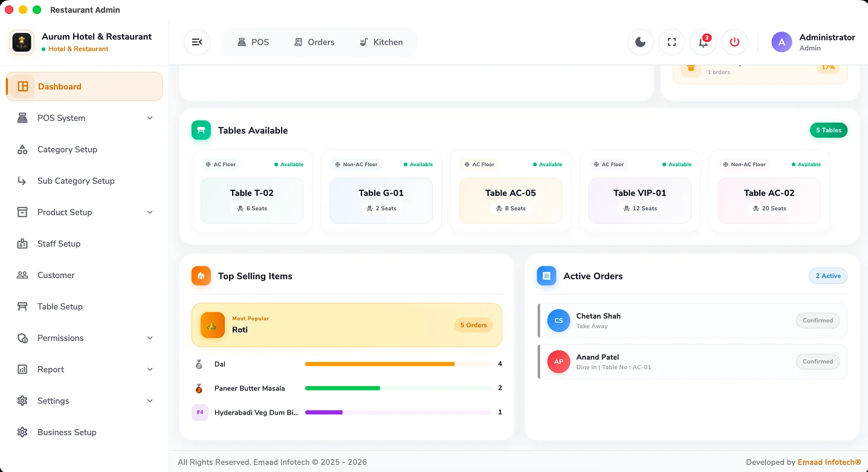
Task: Open the Emaad Infotech developer link
Action: click(829, 462)
